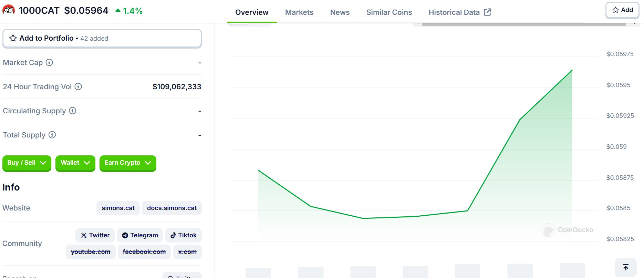Open Total Supply info icon
The image size is (644, 278).
click(52, 135)
